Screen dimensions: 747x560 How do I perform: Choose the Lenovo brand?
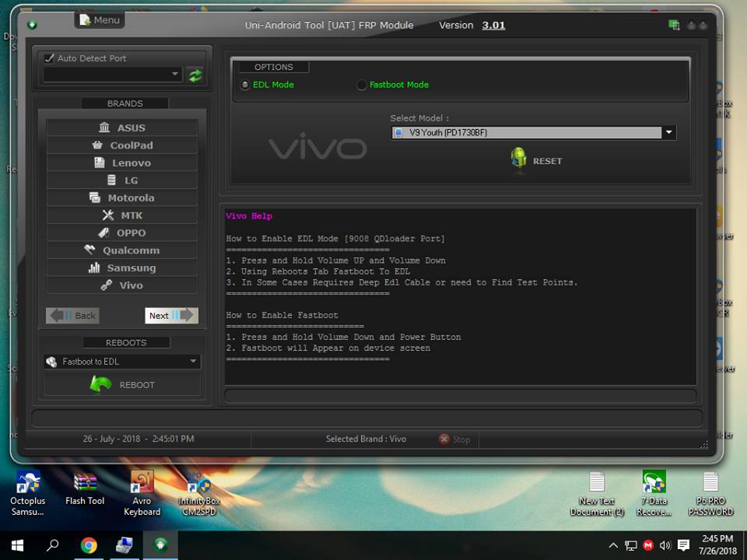122,163
